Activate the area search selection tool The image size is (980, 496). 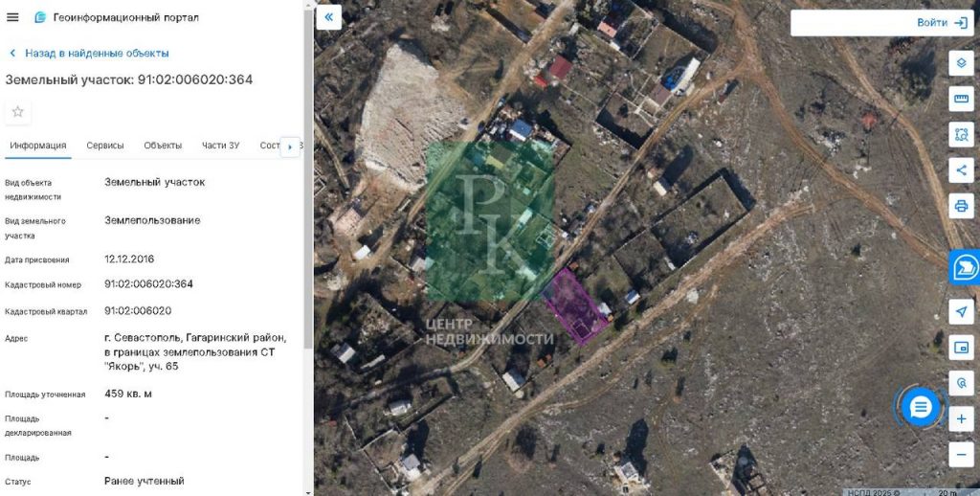coord(961,134)
